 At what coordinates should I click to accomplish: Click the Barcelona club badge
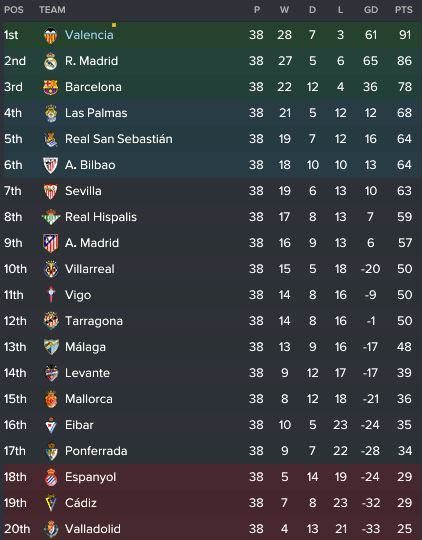point(50,87)
